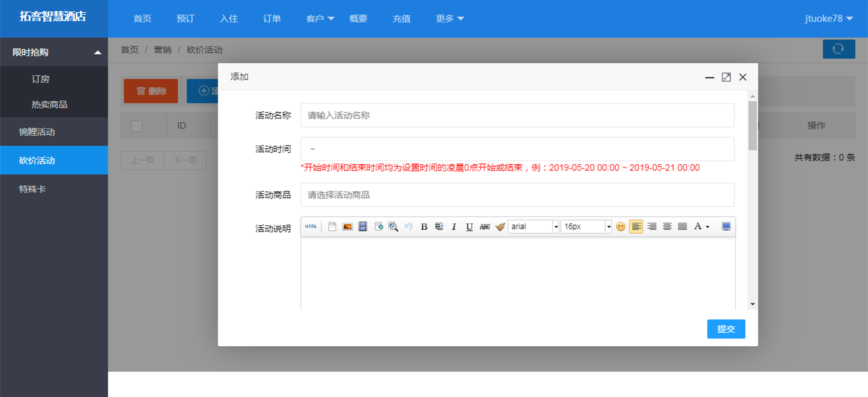Click 首页 breadcrumb link
Screen dimensions: 868x397
point(130,50)
